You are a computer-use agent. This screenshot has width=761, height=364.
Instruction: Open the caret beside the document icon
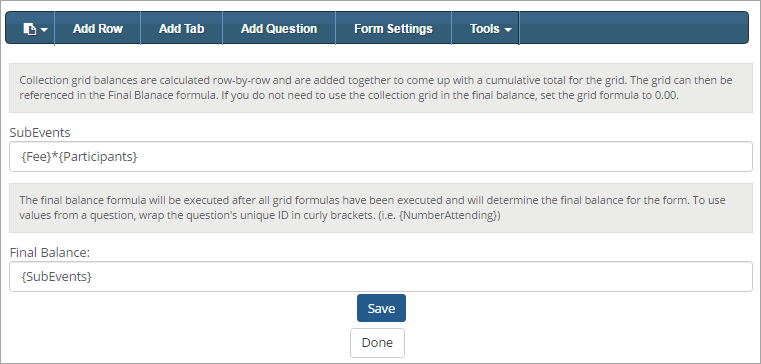(x=44, y=30)
